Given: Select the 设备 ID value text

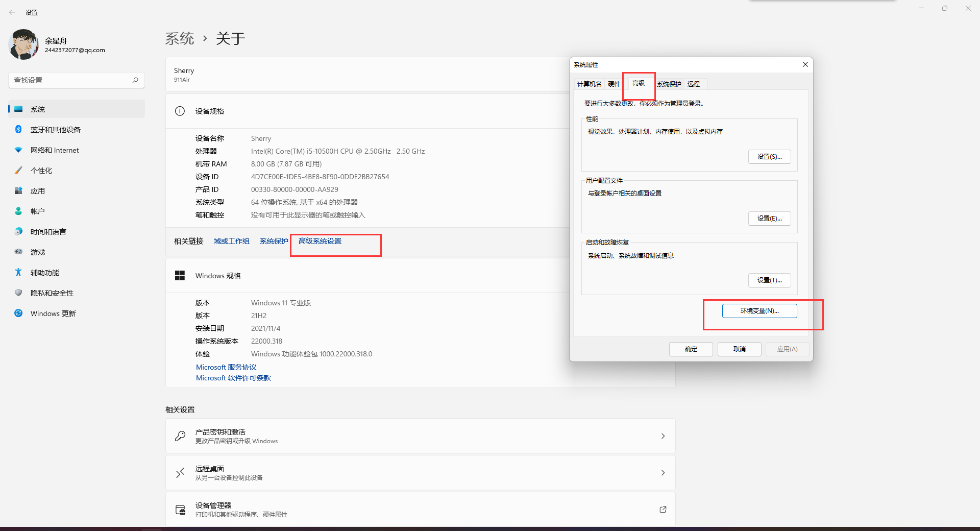Looking at the screenshot, I should [x=320, y=177].
